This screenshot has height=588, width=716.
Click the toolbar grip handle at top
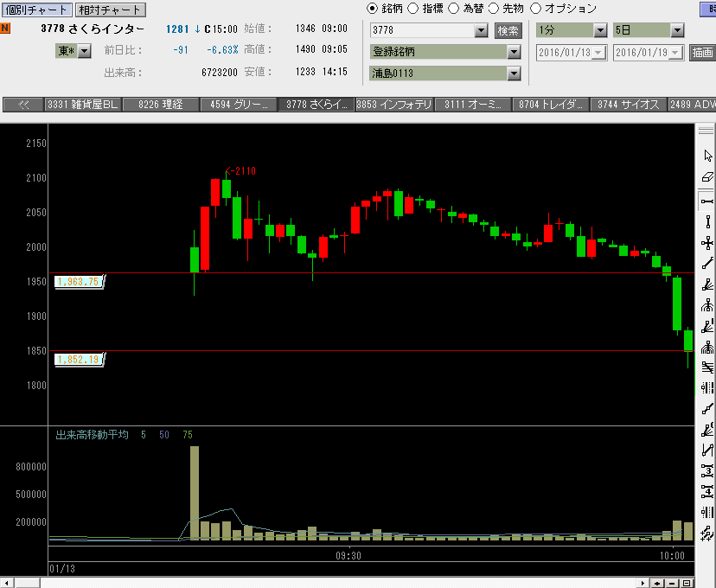point(706,130)
